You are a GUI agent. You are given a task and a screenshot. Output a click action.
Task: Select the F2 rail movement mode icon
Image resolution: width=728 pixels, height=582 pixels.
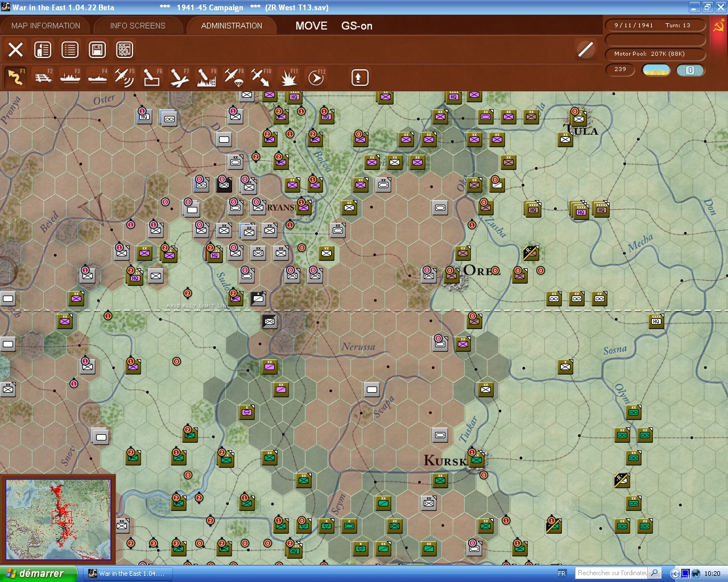coord(43,77)
